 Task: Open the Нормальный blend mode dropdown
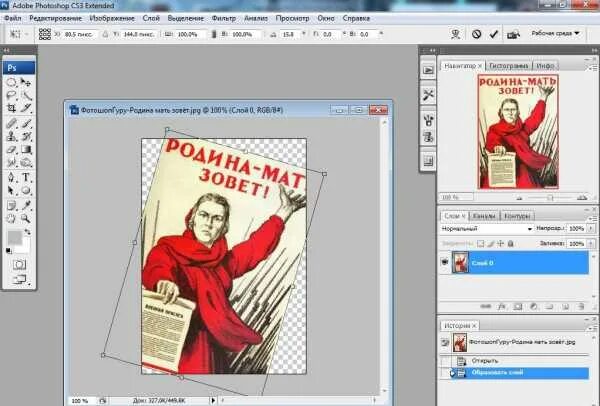coord(486,229)
